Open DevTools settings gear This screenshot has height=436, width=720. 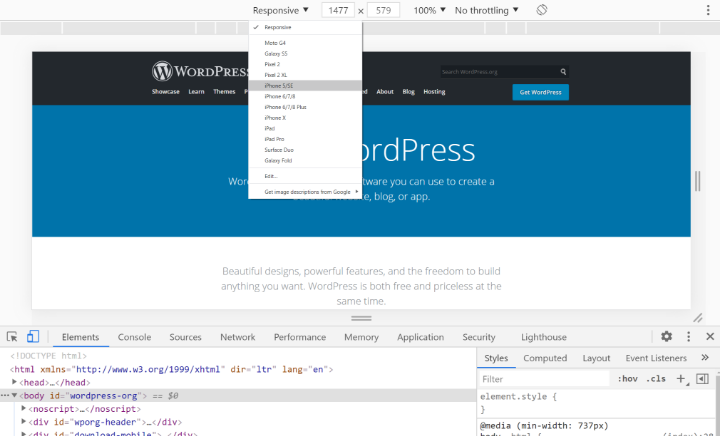click(666, 337)
